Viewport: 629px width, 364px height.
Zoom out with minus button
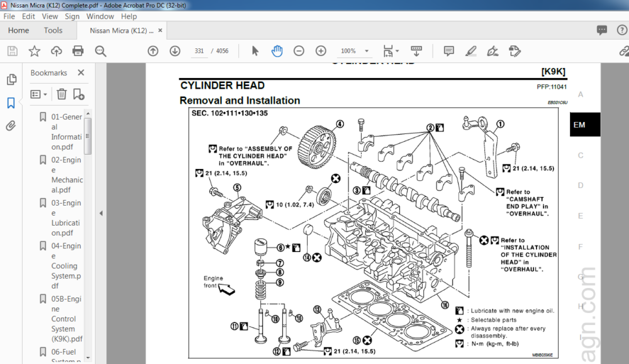click(x=299, y=51)
